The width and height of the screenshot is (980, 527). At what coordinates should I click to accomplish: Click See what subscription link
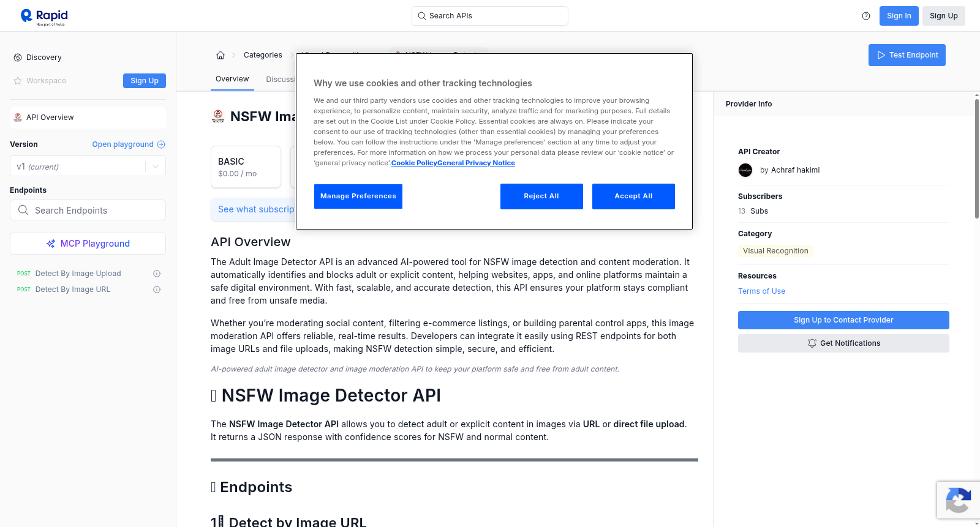[256, 209]
